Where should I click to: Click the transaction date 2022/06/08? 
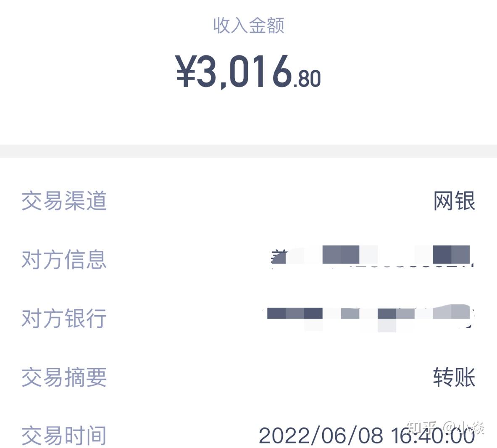click(321, 435)
